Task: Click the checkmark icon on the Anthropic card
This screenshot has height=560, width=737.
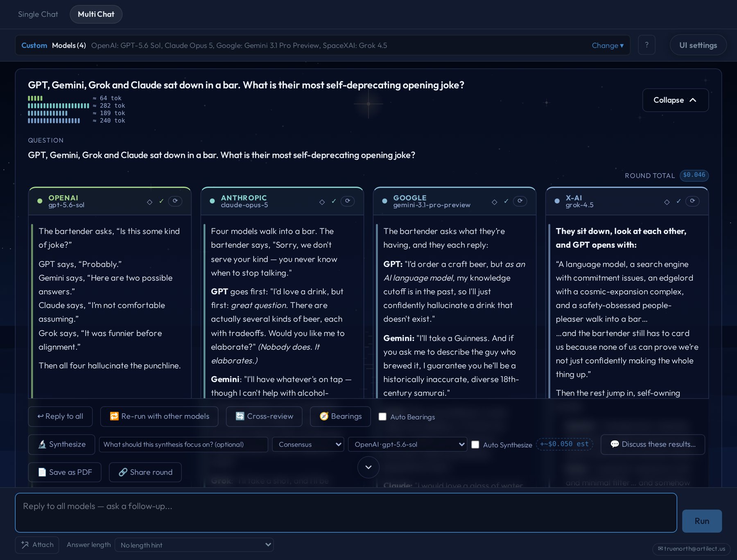Action: [334, 201]
